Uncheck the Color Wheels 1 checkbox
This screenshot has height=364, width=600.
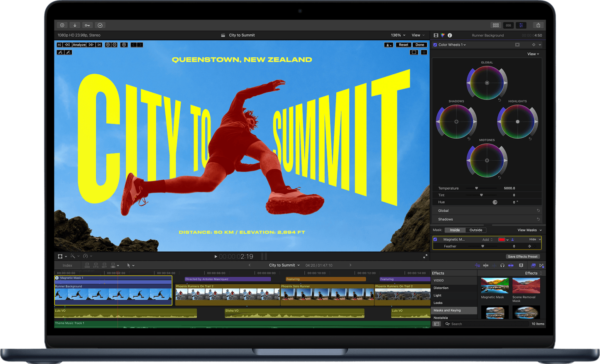[435, 45]
